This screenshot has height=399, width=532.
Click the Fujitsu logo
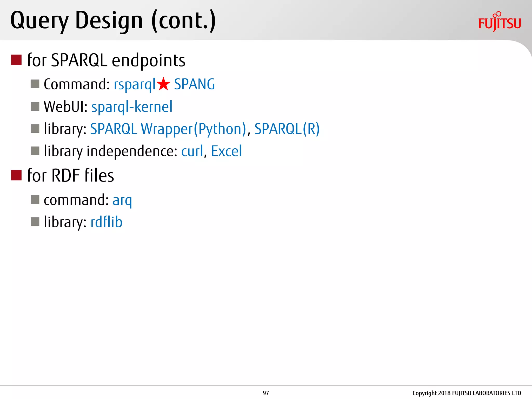[x=500, y=22]
